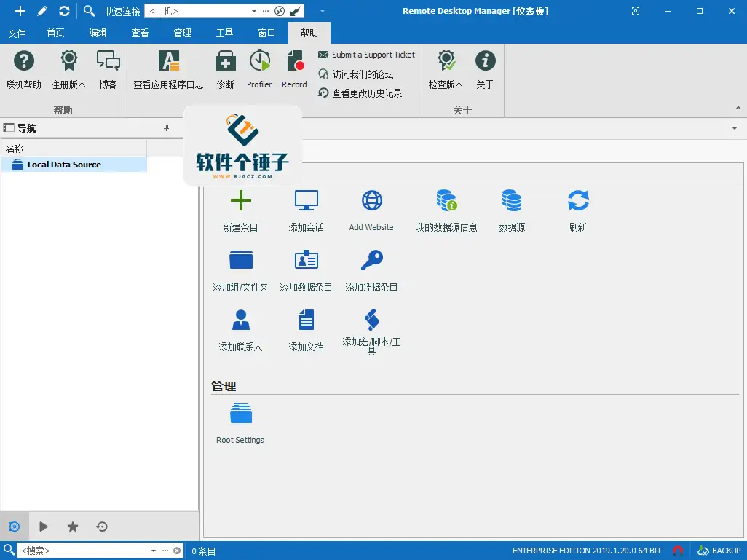Click the quick-search magnifier in title bar
Image resolution: width=747 pixels, height=560 pixels.
(89, 10)
